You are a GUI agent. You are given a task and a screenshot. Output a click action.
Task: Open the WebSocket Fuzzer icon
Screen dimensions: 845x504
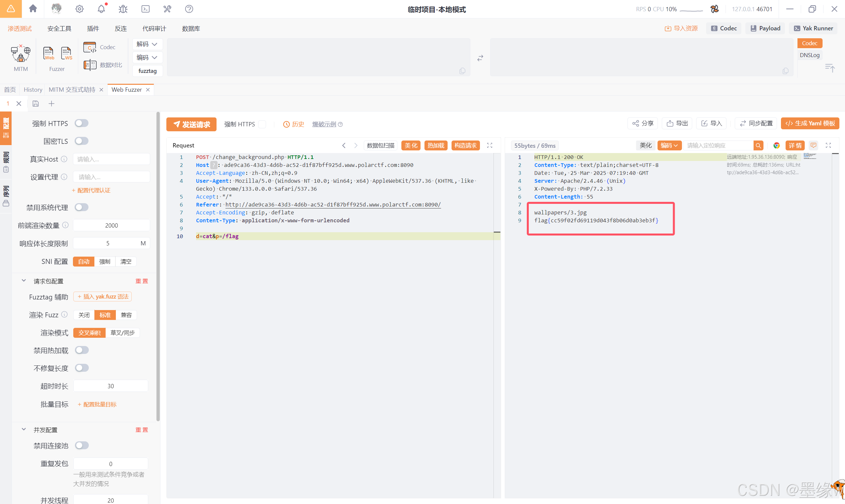(66, 53)
